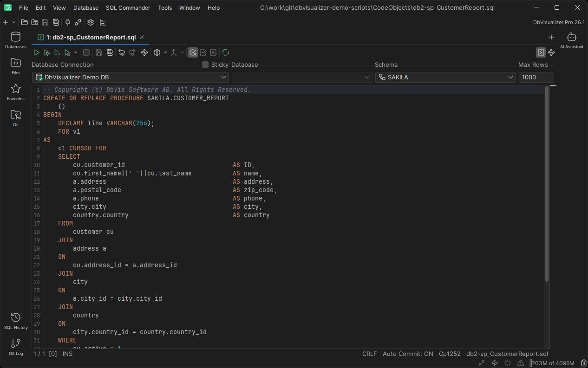Viewport: 588px width, 368px height.
Task: Open Tool Properties gear in main toolbar
Action: pos(91,22)
